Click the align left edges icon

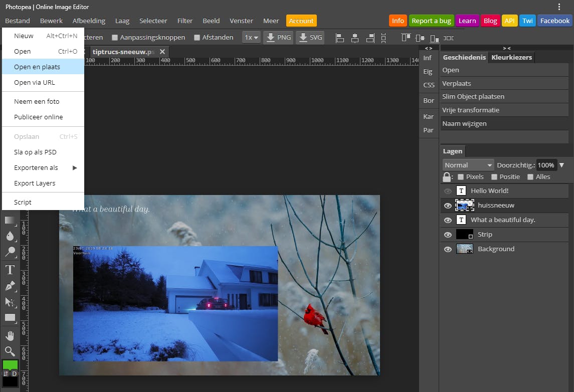click(340, 38)
